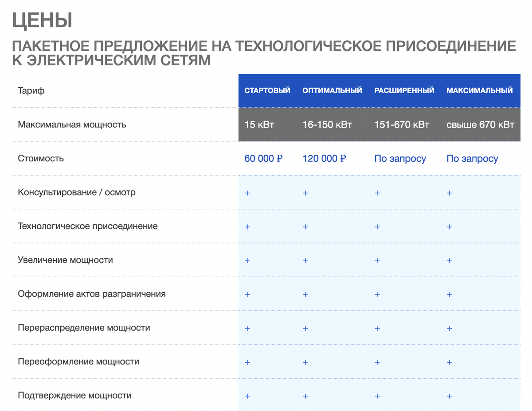
Task: Click По запросу under Расширенный tariff
Action: (x=400, y=158)
